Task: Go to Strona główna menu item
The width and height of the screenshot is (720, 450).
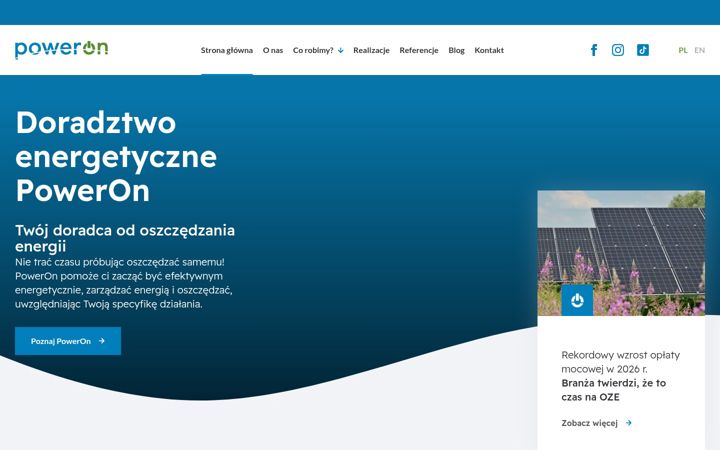Action: (x=227, y=50)
